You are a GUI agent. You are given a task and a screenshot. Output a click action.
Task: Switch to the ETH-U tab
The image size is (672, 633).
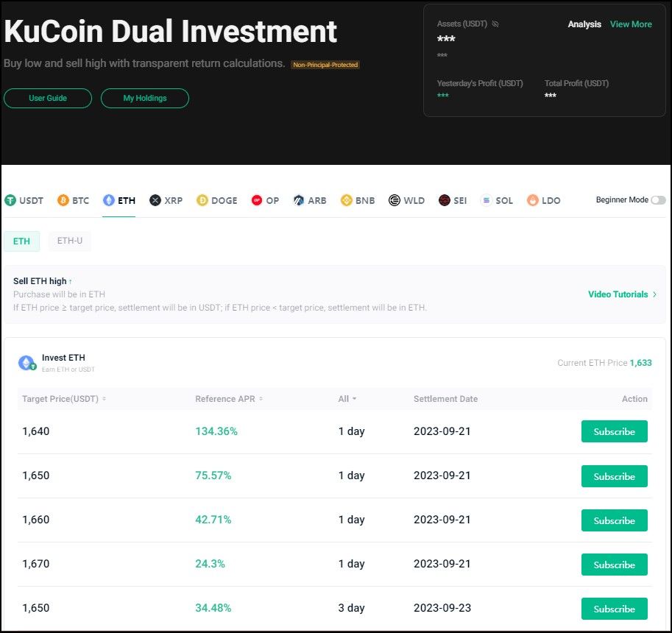coord(70,241)
